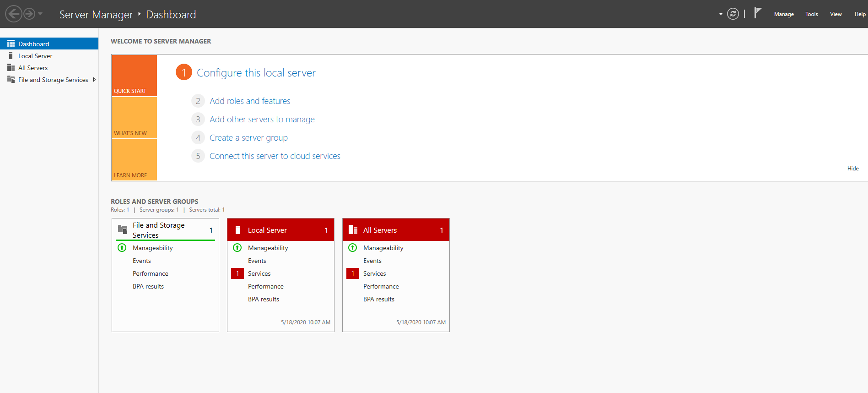Image resolution: width=868 pixels, height=393 pixels.
Task: Click the red Services alert badge in All Servers tile
Action: [x=352, y=273]
